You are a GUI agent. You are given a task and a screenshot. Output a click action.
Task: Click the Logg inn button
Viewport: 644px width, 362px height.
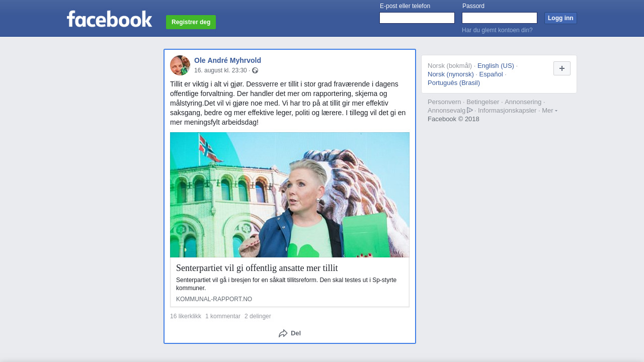(x=560, y=18)
